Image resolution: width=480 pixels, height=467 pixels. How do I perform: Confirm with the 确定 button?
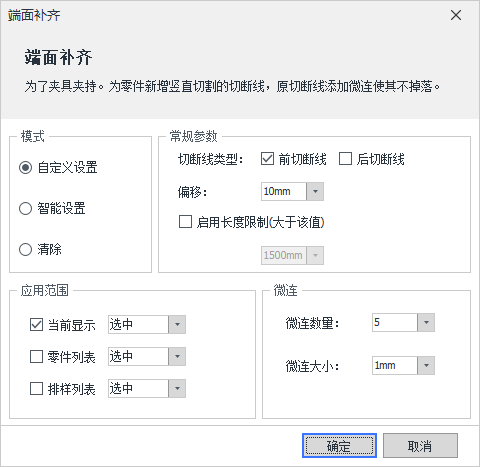pyautogui.click(x=339, y=446)
